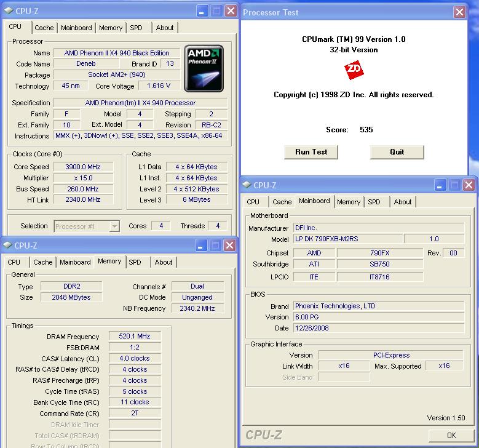Screen dimensions: 479x448
Task: Click the Socket AM2+ (940) package field
Action: 117,74
